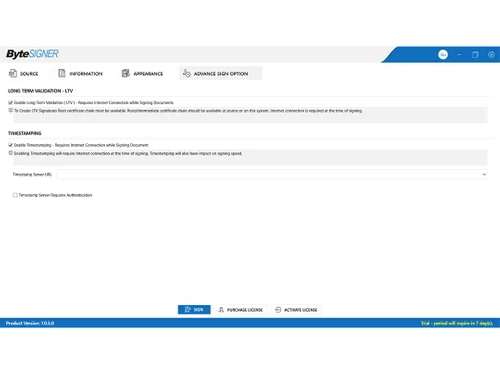500x375 pixels.
Task: Minimize the ByteSigner window
Action: [459, 55]
